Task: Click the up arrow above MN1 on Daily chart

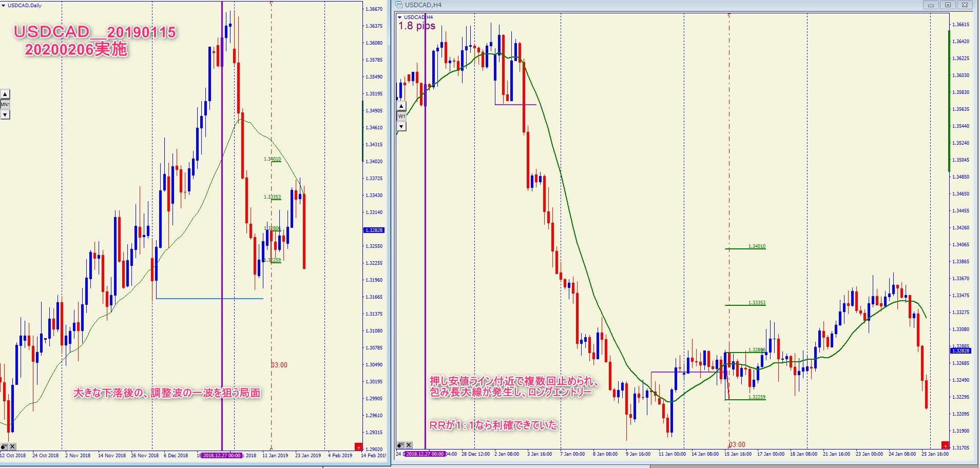Action: pos(5,94)
